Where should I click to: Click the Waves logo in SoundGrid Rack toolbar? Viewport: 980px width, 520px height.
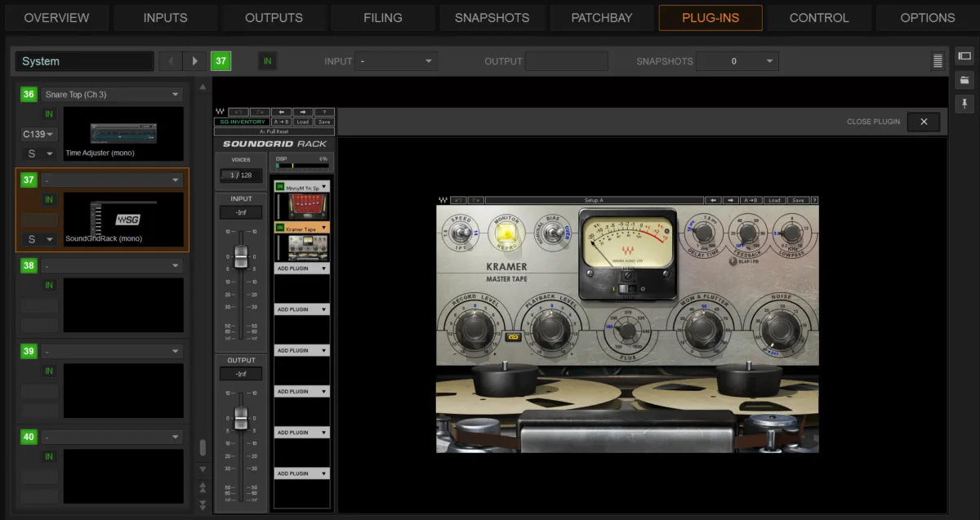[x=220, y=112]
